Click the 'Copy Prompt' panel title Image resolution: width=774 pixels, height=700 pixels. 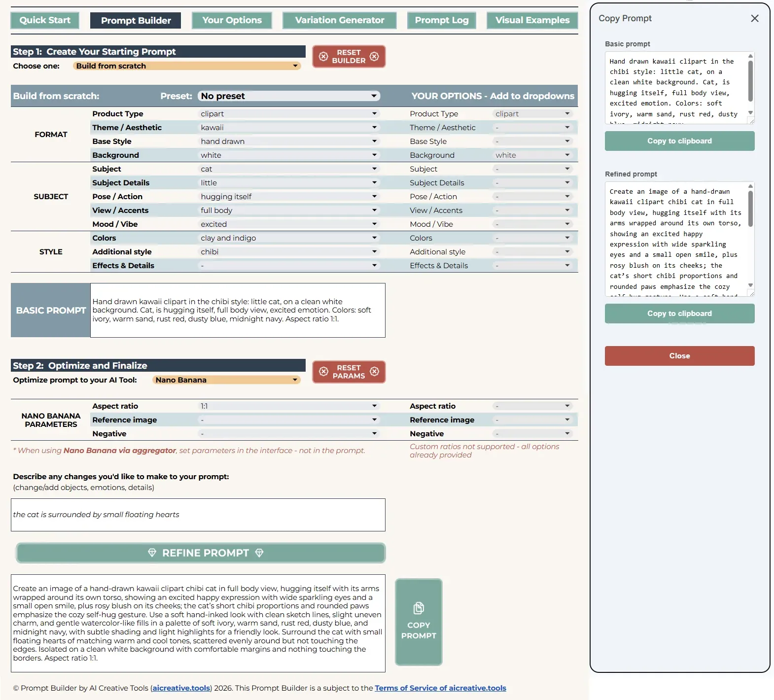tap(625, 18)
